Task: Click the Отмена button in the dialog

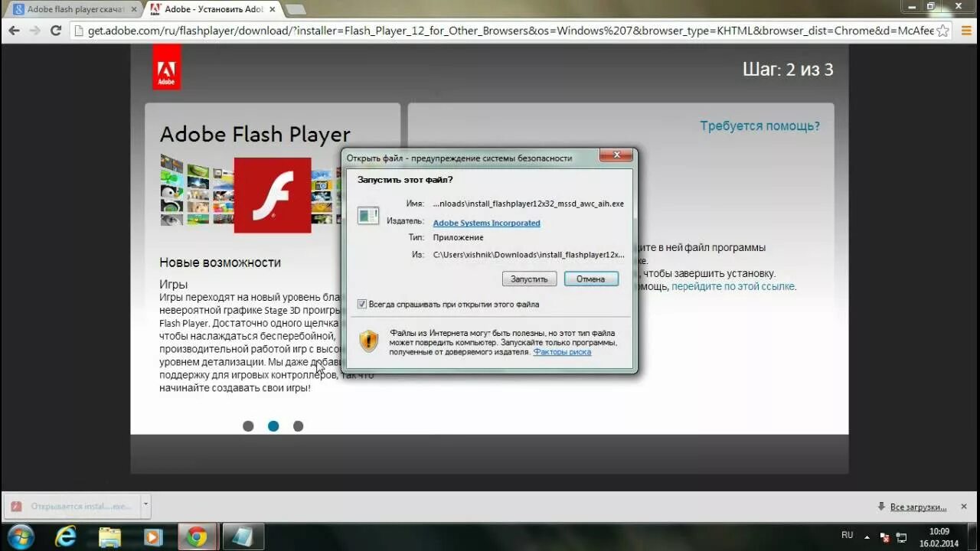Action: pos(591,279)
